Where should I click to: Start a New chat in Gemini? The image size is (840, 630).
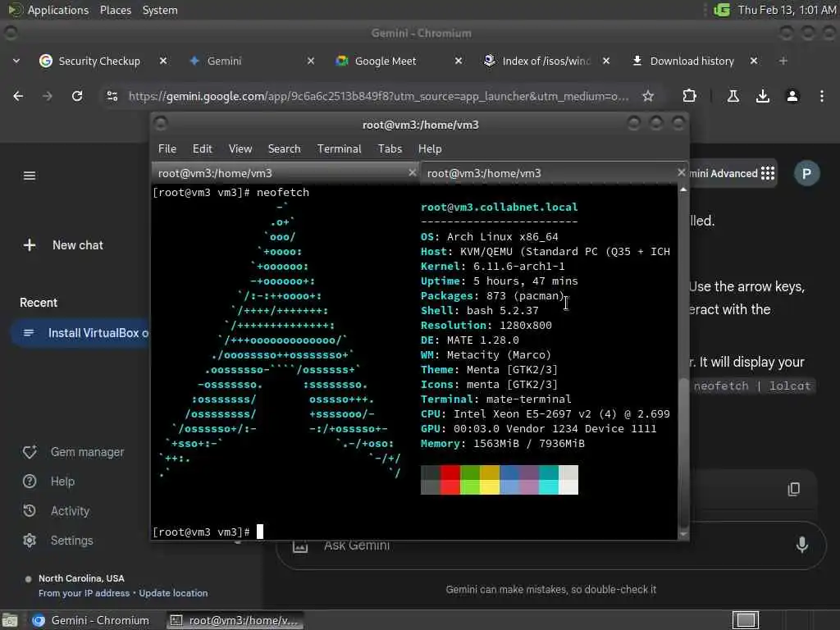pos(63,245)
